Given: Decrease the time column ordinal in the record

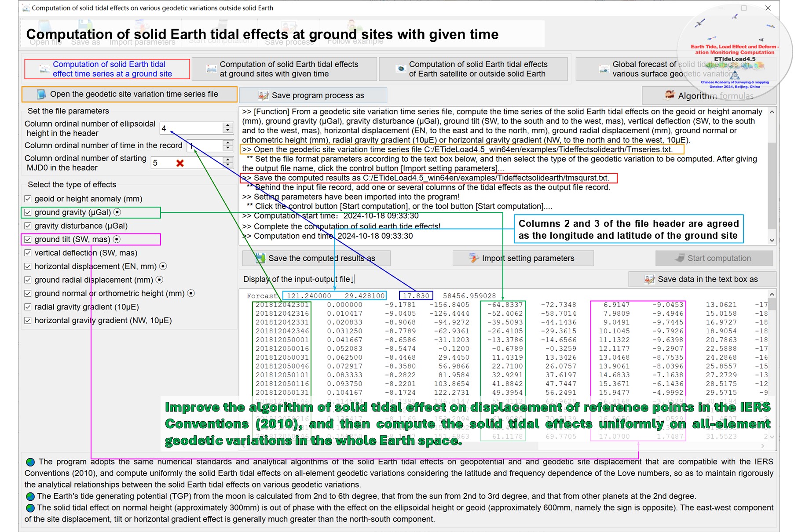Looking at the screenshot, I should point(227,148).
